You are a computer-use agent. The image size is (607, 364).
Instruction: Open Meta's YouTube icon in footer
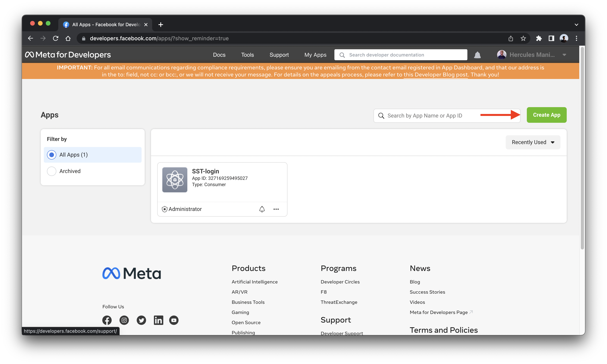tap(174, 320)
